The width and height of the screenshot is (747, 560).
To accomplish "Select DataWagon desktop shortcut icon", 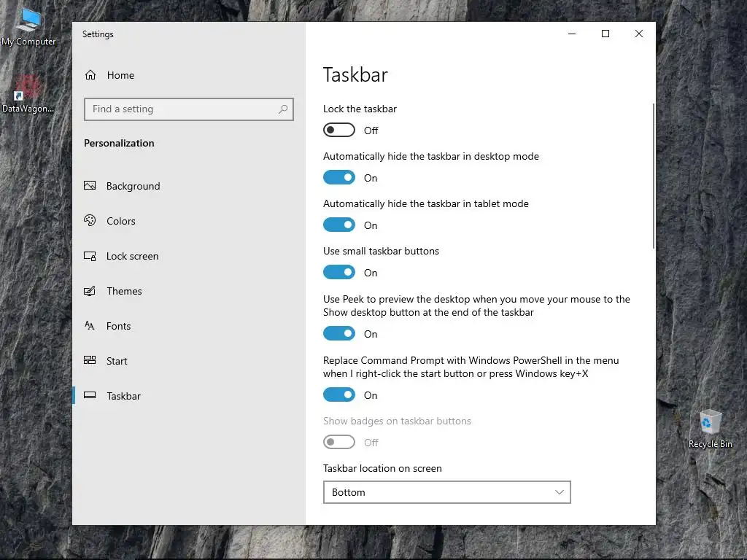I will point(28,94).
